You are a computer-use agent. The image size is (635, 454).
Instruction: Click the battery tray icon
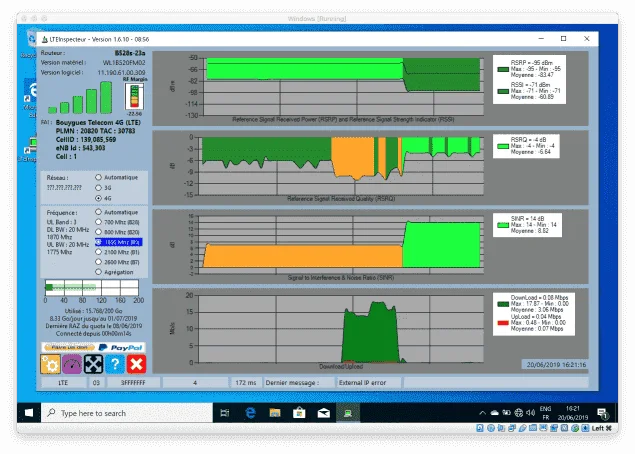(507, 413)
